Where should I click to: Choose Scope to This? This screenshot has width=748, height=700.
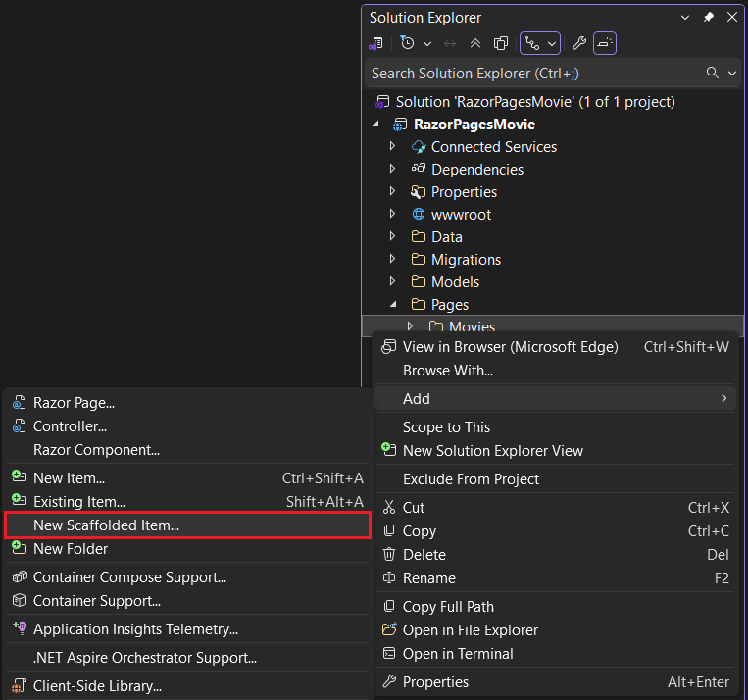pyautogui.click(x=555, y=427)
